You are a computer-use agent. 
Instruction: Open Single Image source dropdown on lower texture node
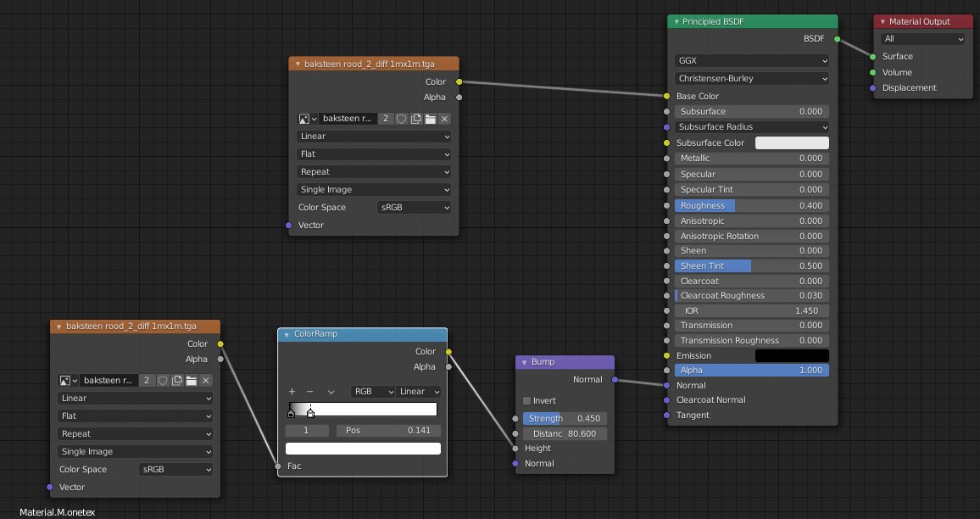tap(135, 451)
